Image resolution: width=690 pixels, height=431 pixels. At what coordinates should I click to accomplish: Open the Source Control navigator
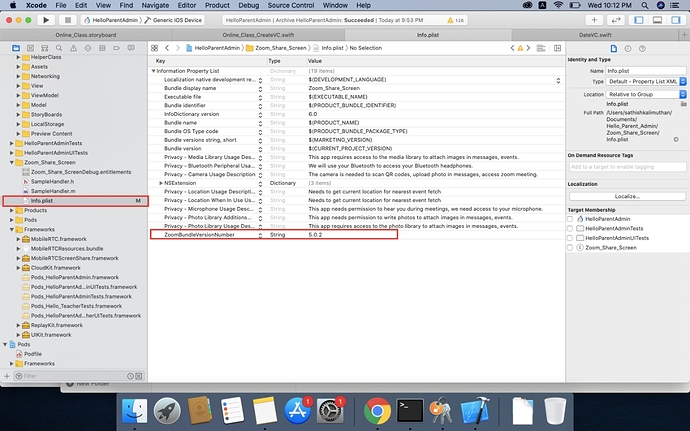pyautogui.click(x=30, y=48)
